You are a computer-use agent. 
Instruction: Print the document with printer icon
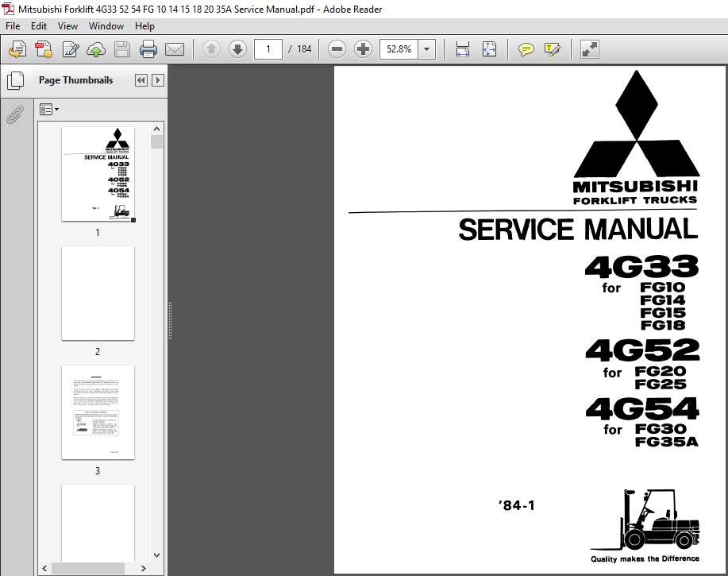pos(148,49)
